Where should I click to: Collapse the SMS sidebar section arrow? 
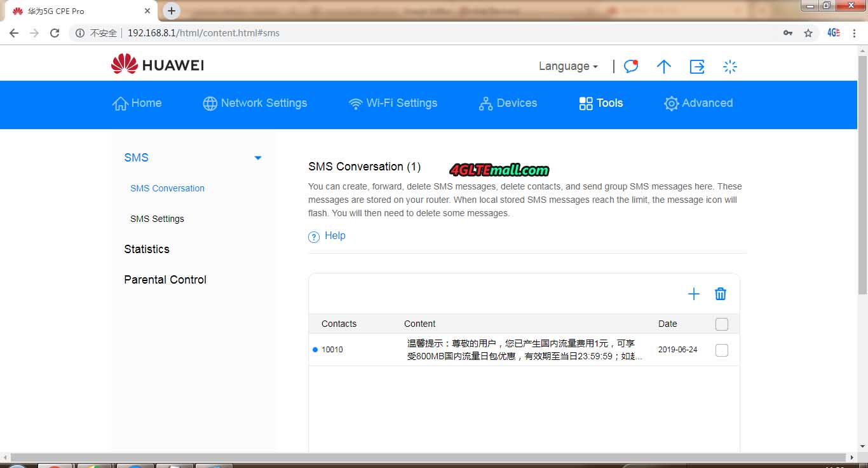point(258,158)
